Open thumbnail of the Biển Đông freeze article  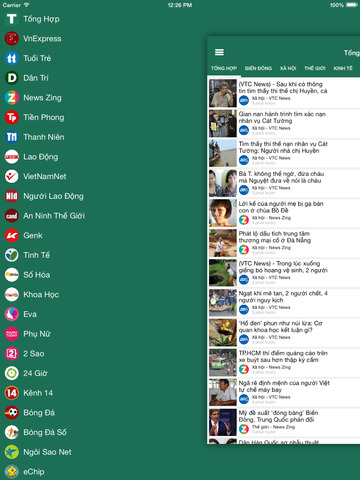223,422
